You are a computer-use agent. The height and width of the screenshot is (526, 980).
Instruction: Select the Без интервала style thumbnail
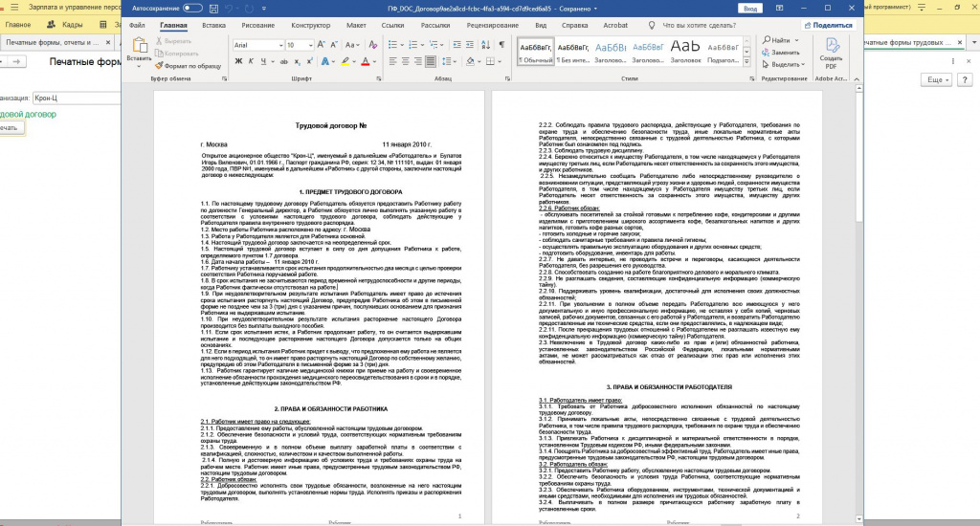point(573,52)
